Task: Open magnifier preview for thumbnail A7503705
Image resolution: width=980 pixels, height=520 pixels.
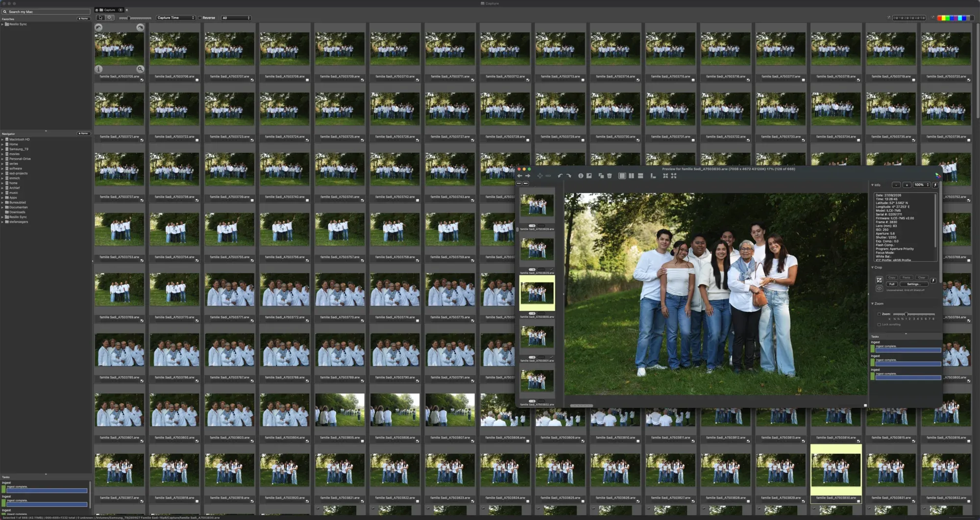Action: (x=140, y=69)
